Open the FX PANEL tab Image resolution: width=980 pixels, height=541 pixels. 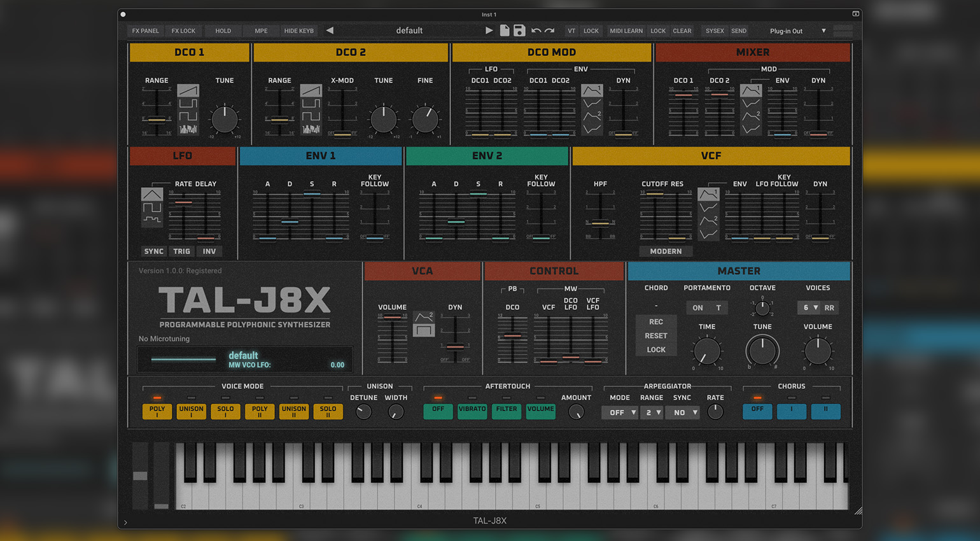[145, 31]
